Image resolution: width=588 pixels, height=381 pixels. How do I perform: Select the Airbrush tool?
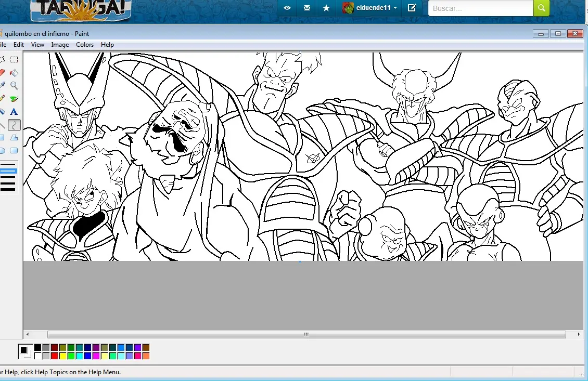click(2, 112)
